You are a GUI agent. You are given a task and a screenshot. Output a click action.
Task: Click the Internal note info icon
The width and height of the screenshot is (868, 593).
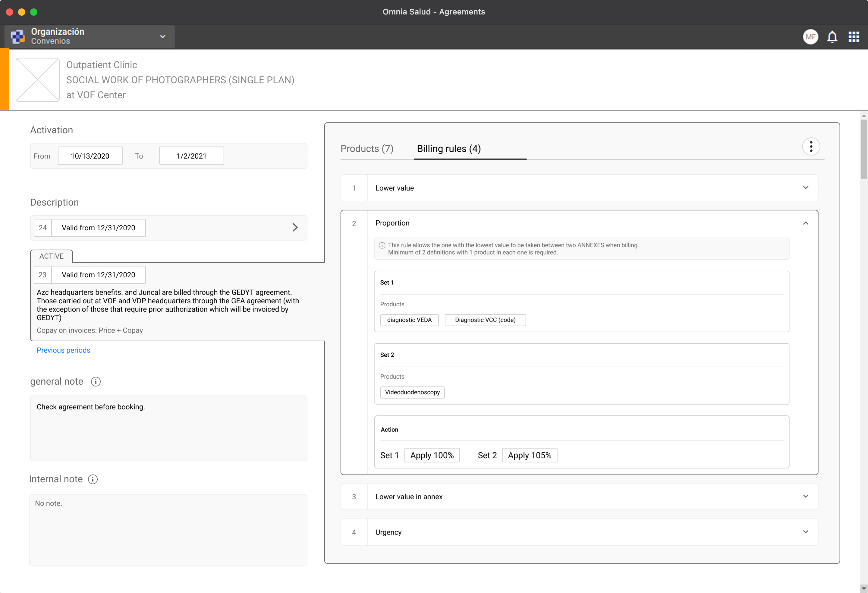93,479
